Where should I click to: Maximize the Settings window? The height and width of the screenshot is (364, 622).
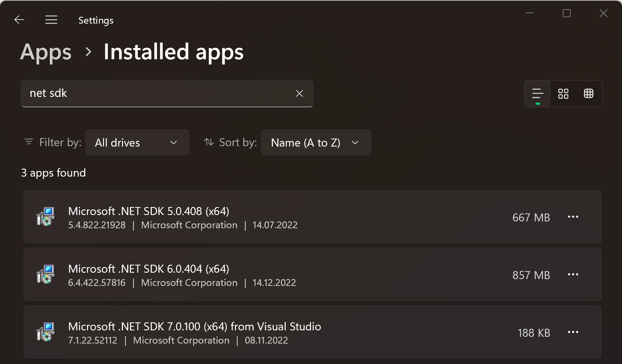pyautogui.click(x=566, y=13)
